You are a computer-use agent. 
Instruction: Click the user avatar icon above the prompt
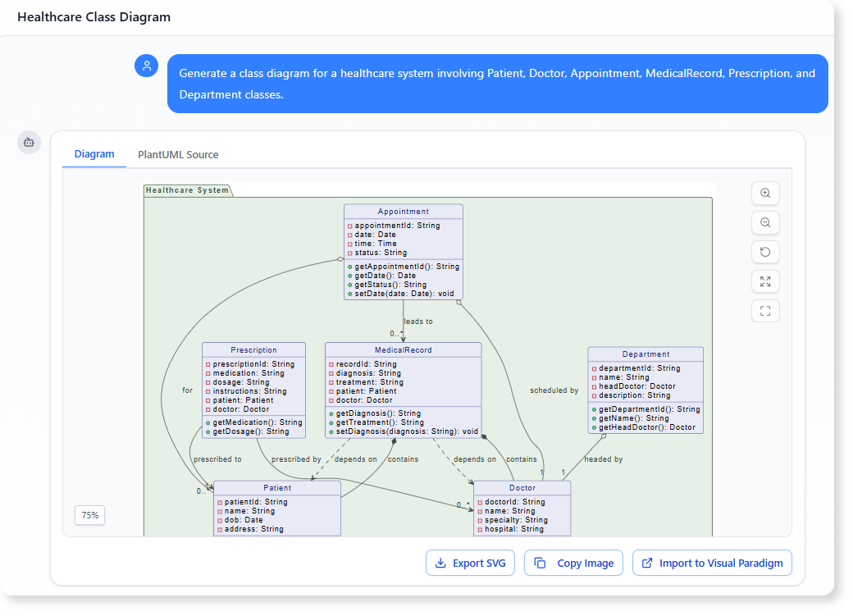pyautogui.click(x=146, y=65)
